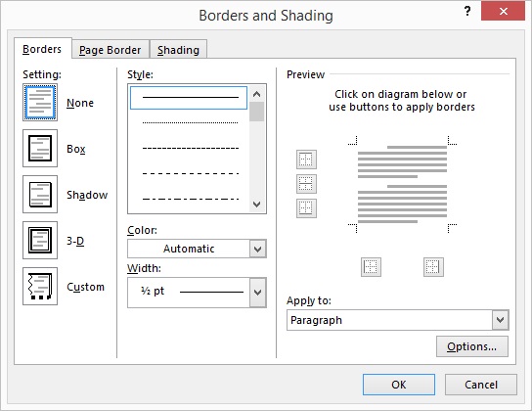Viewport: 532px width, 411px height.
Task: Choose the Box border setting icon
Action: coord(40,149)
